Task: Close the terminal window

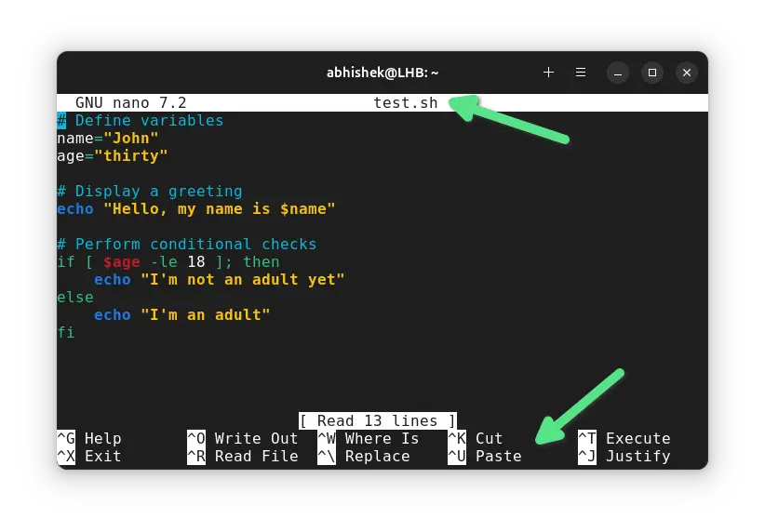Action: (687, 73)
